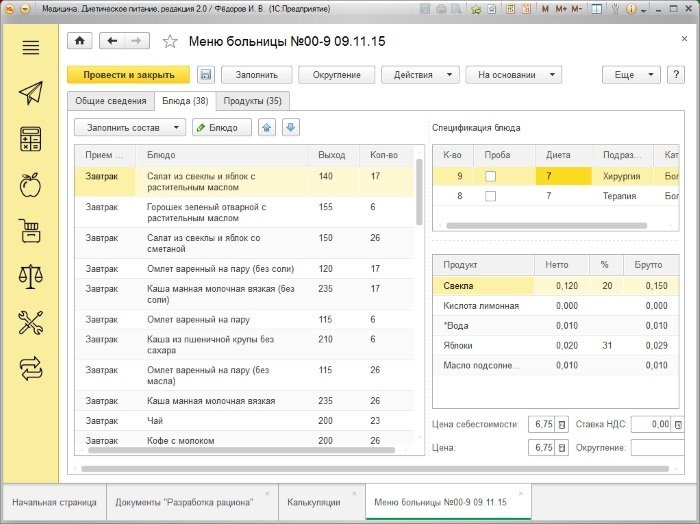Click the Цена себестоимости input field

540,425
